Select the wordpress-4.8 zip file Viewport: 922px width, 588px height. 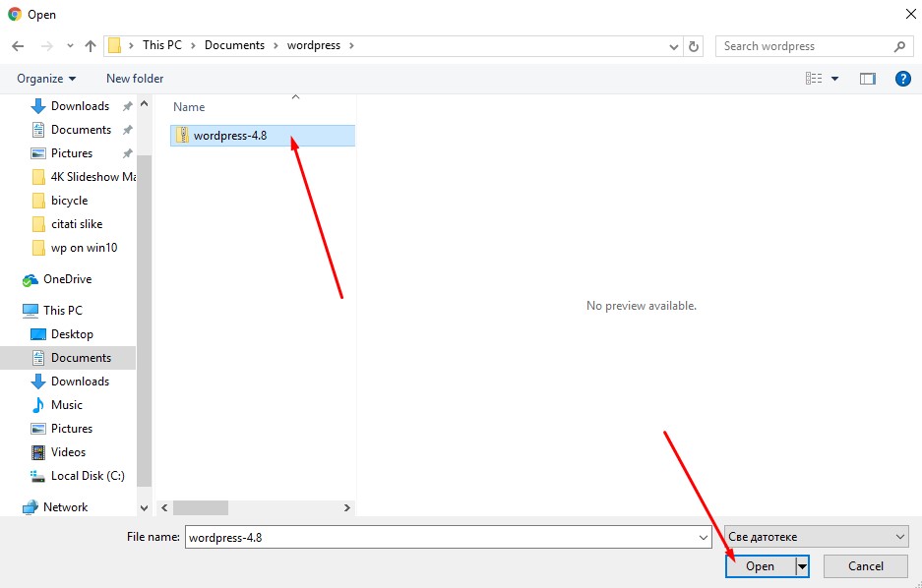click(x=263, y=136)
